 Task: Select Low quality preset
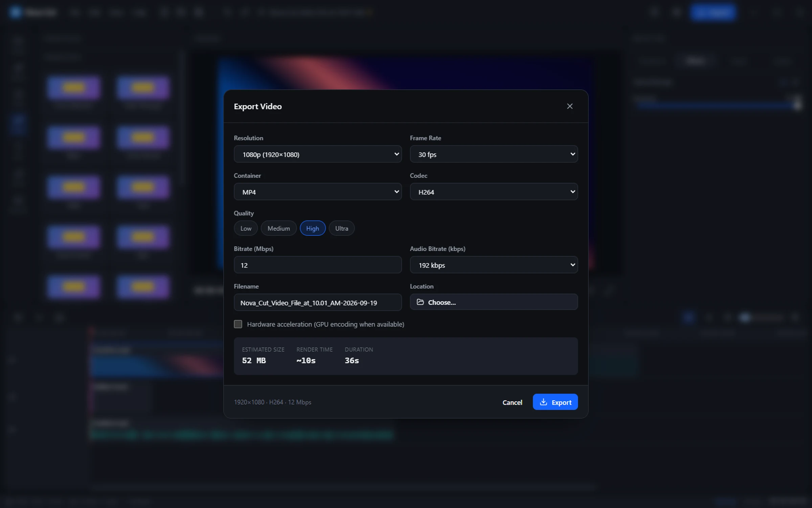[x=246, y=228]
